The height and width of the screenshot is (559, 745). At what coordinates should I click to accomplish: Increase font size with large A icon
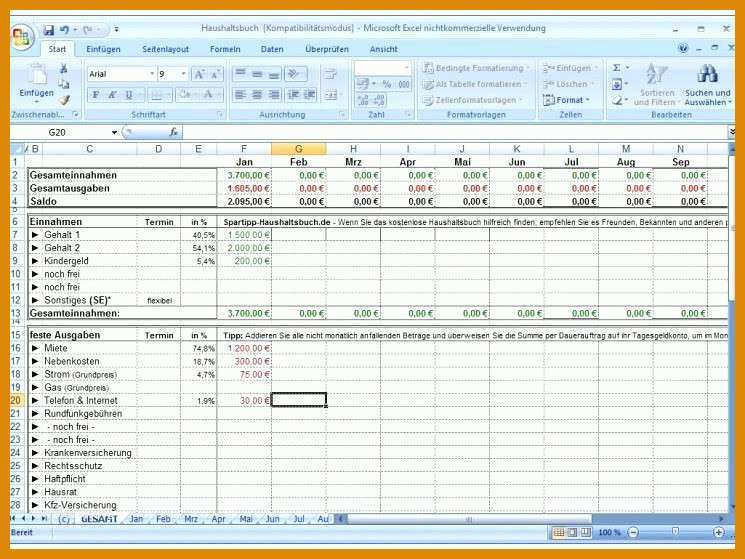199,74
